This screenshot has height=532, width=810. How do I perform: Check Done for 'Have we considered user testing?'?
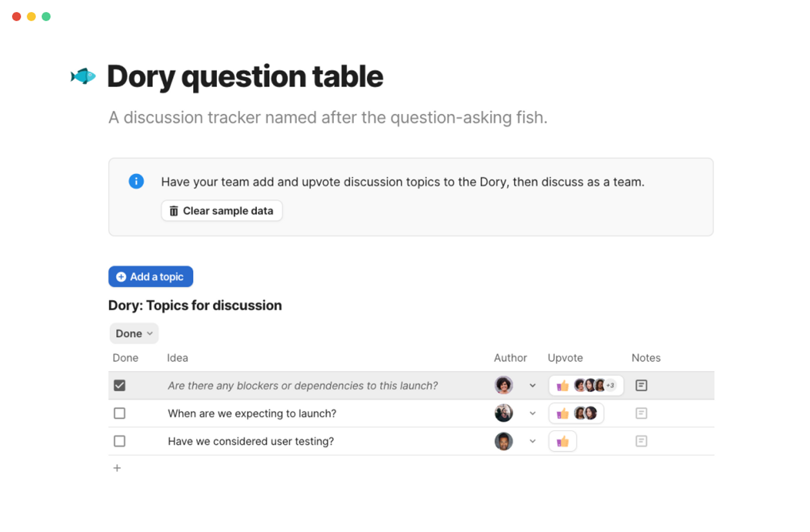120,441
